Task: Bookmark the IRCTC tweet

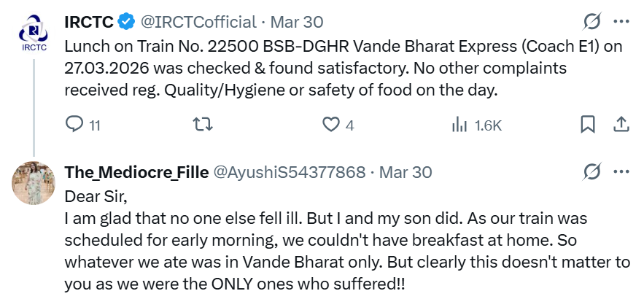Action: (588, 125)
